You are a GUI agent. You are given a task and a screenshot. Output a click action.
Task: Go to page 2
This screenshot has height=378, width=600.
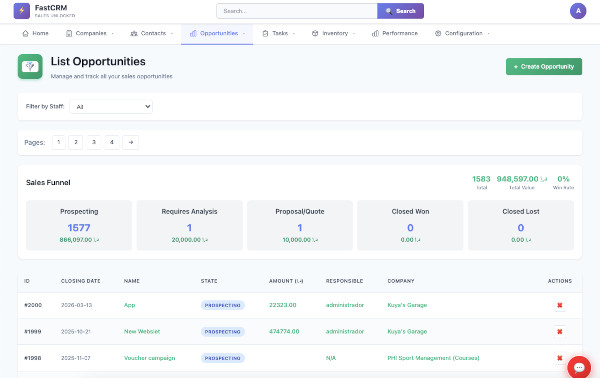(76, 142)
